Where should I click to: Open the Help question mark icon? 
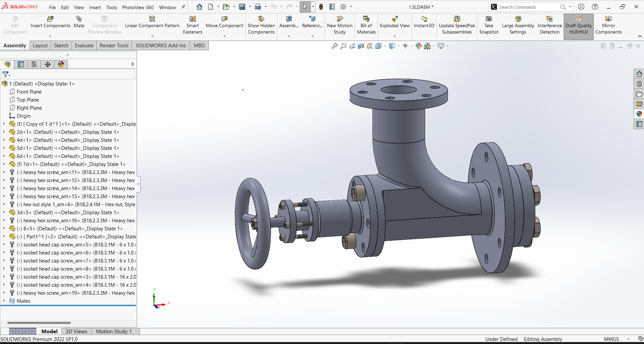[595, 7]
